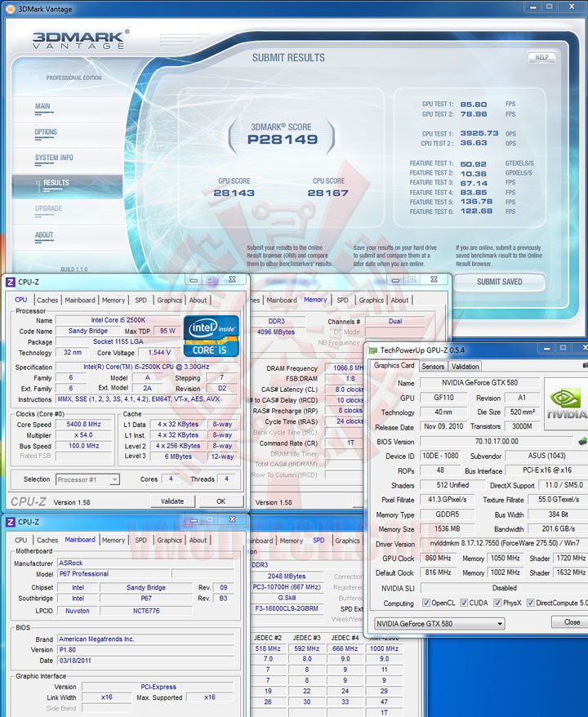Open Sensors tab in GPU-Z
This screenshot has height=717, width=588.
(433, 367)
